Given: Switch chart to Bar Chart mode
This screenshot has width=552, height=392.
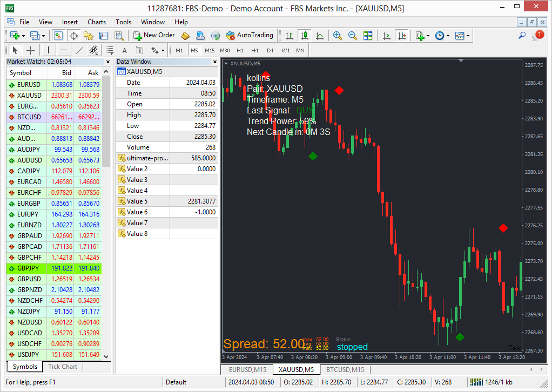Looking at the screenshot, I should coord(290,36).
